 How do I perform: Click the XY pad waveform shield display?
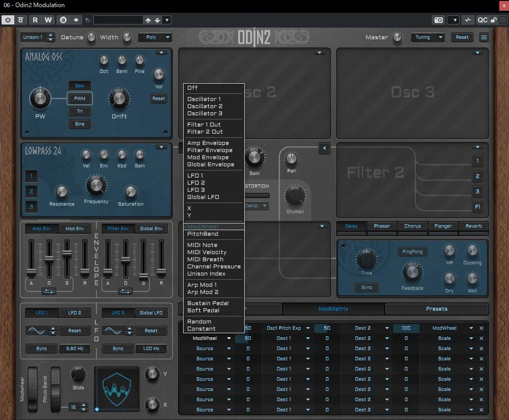pyautogui.click(x=117, y=389)
